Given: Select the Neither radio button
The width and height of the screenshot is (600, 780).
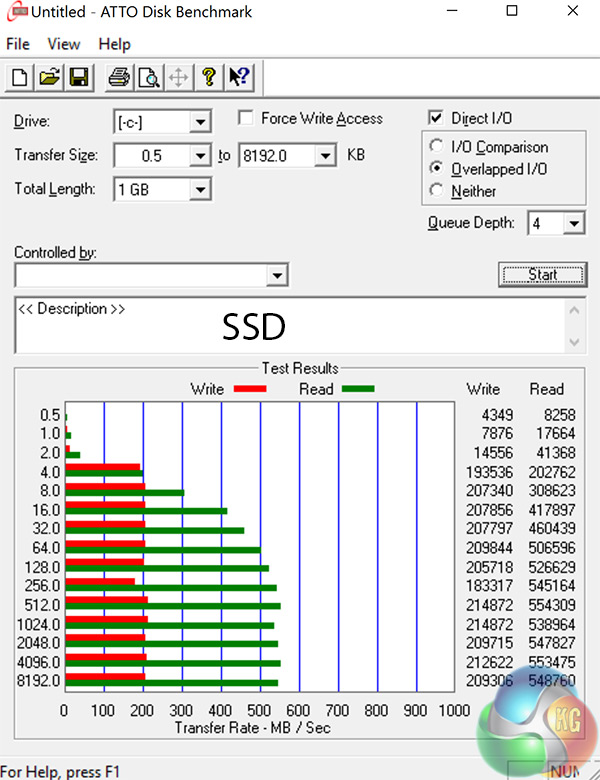Looking at the screenshot, I should (x=436, y=190).
